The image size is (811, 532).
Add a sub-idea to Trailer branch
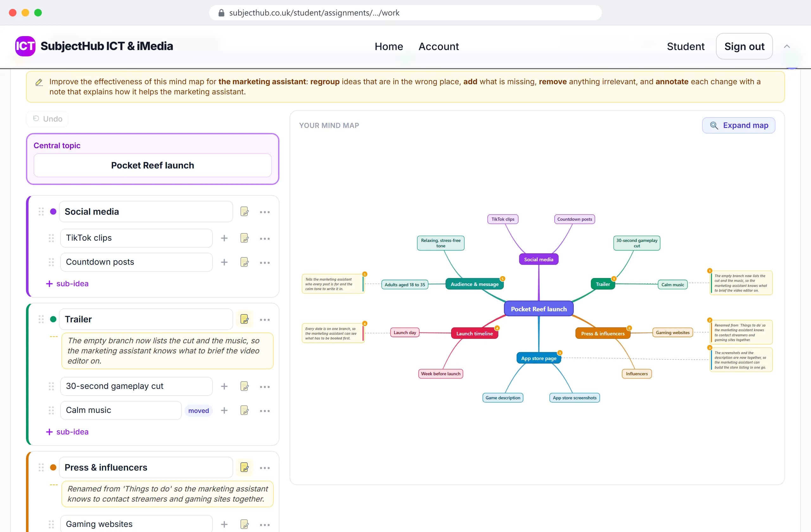[67, 432]
